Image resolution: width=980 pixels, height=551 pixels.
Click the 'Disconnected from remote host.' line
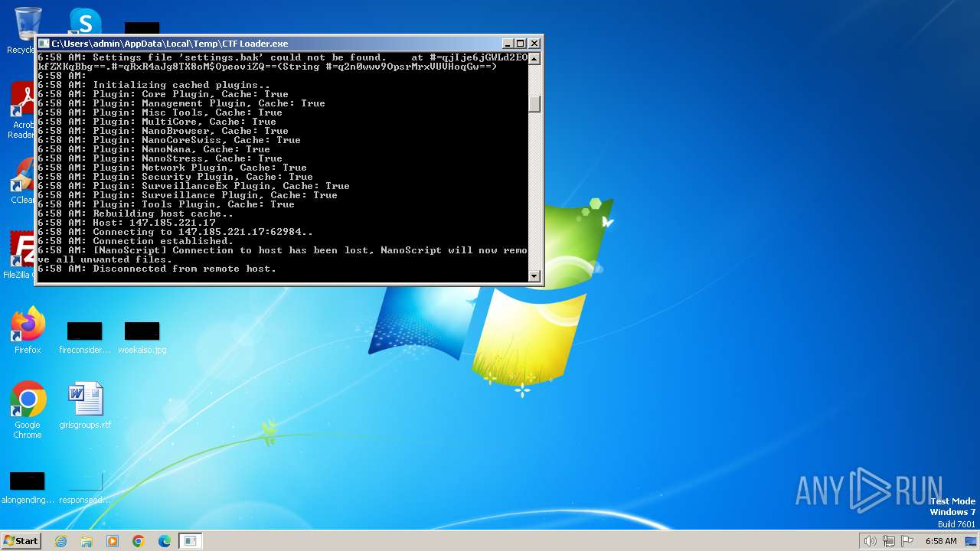pos(157,269)
